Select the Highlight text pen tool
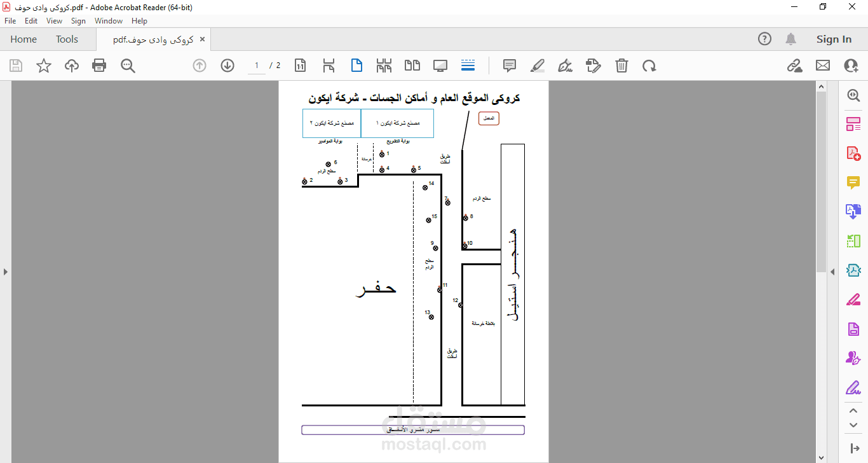 click(538, 66)
